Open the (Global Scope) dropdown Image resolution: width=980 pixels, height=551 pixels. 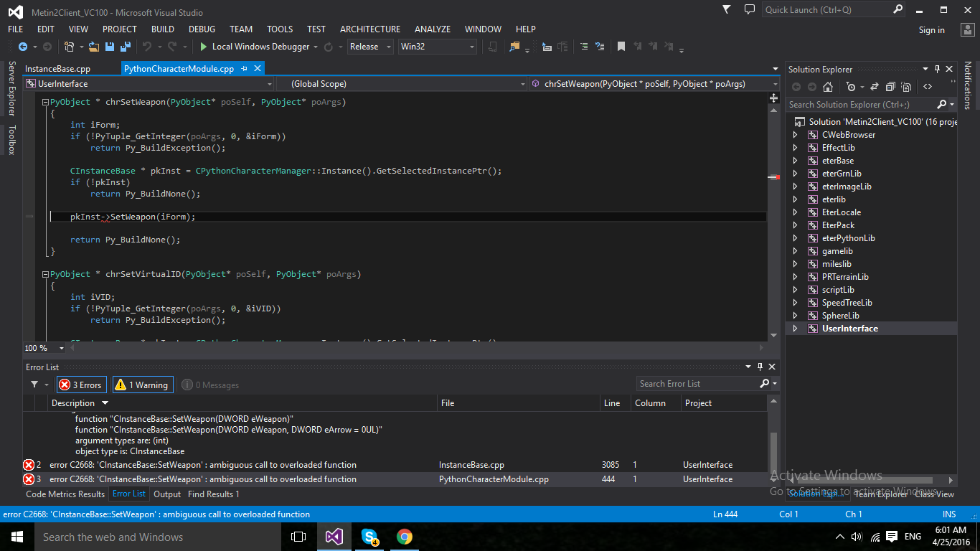click(x=402, y=84)
